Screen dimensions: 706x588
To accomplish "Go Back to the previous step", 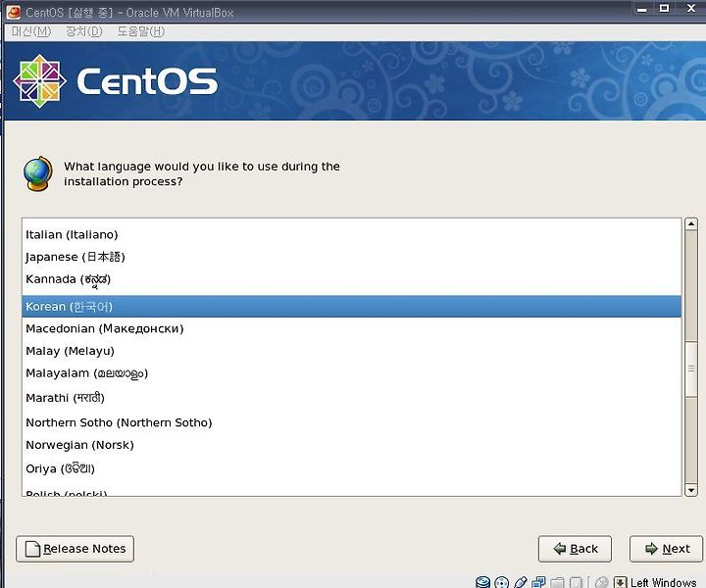I will (x=575, y=549).
